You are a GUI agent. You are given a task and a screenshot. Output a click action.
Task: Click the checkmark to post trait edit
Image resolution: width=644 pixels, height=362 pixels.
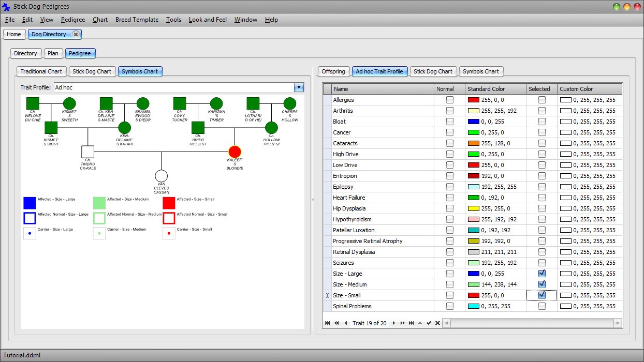(429, 323)
